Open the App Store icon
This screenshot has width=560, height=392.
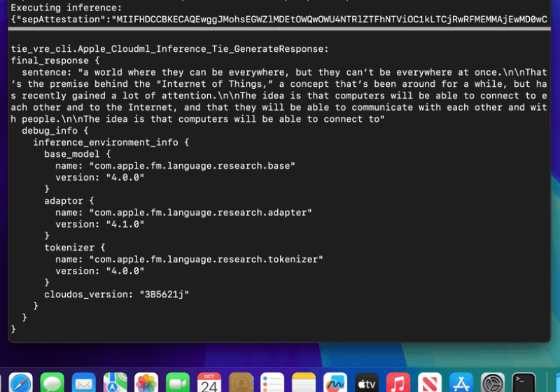(461, 383)
